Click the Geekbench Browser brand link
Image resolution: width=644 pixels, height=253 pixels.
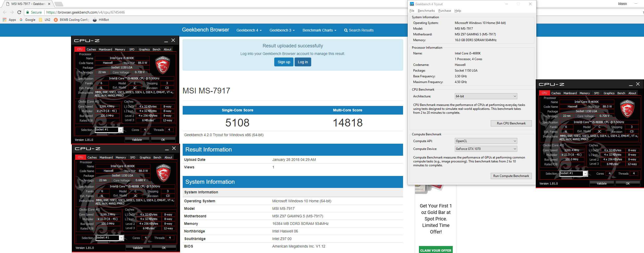[x=206, y=30]
